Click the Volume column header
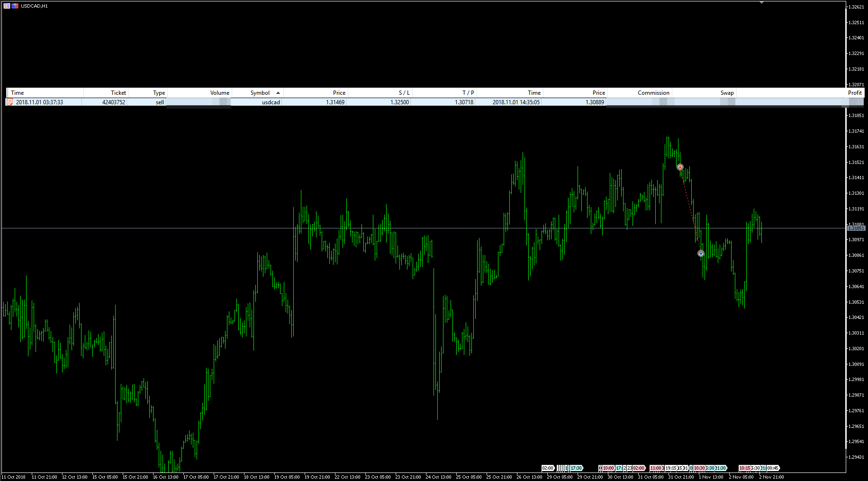 199,93
